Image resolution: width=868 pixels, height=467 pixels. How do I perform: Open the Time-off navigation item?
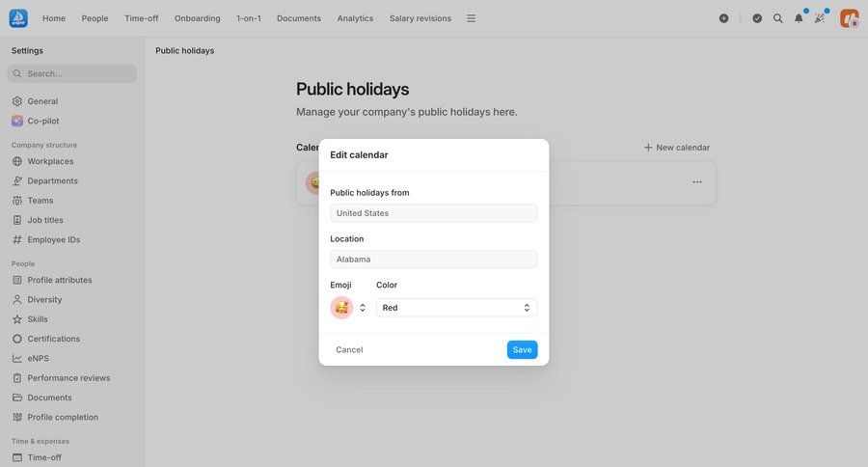(141, 18)
